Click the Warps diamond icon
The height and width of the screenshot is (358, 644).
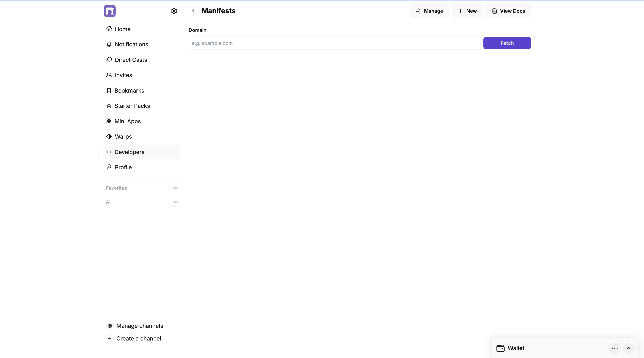pos(109,137)
